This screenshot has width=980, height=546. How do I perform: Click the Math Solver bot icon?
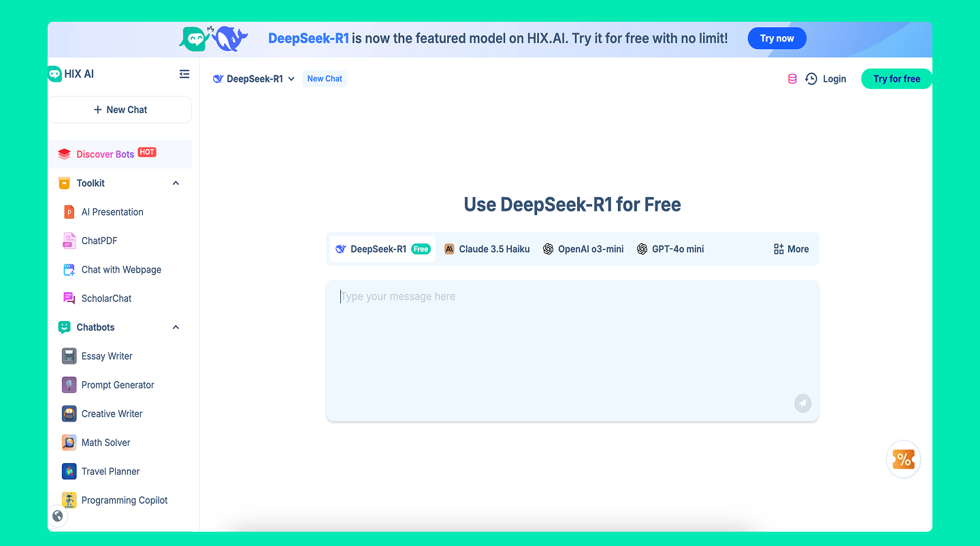69,443
